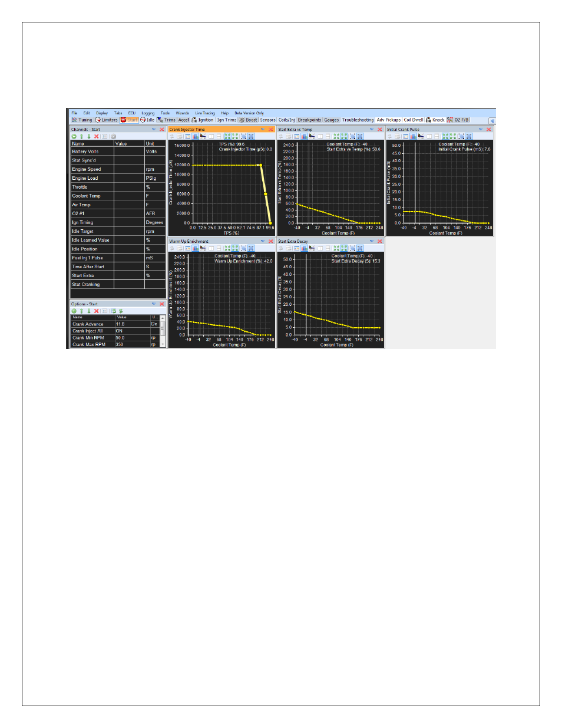Image resolution: width=562 pixels, height=728 pixels.
Task: Select the Battery Volts channel row
Action: tap(118, 151)
